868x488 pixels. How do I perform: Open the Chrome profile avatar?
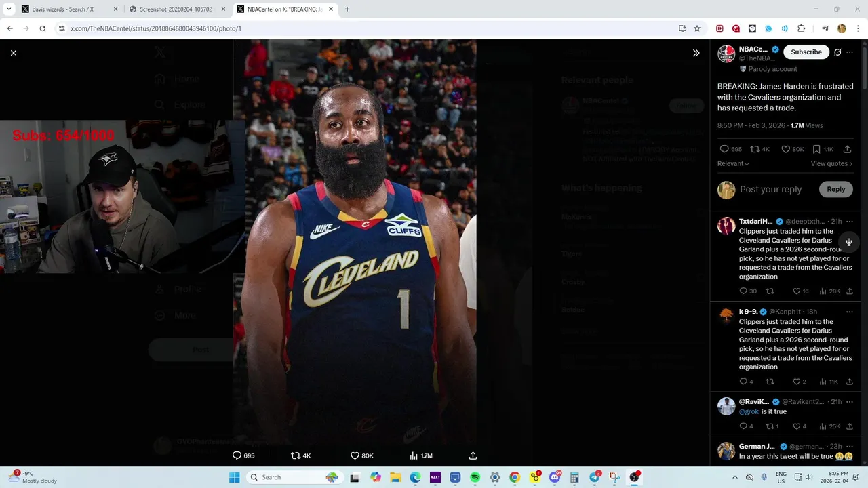(x=842, y=28)
